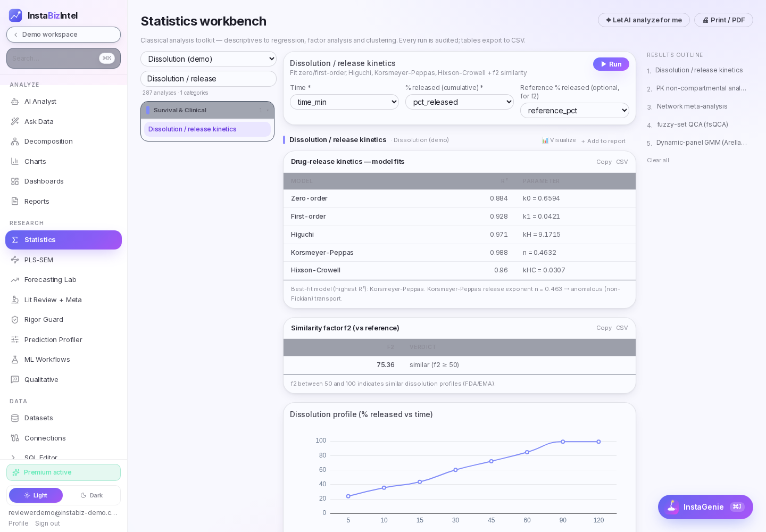Click the Print / PDF button
The height and width of the screenshot is (532, 766).
(723, 20)
